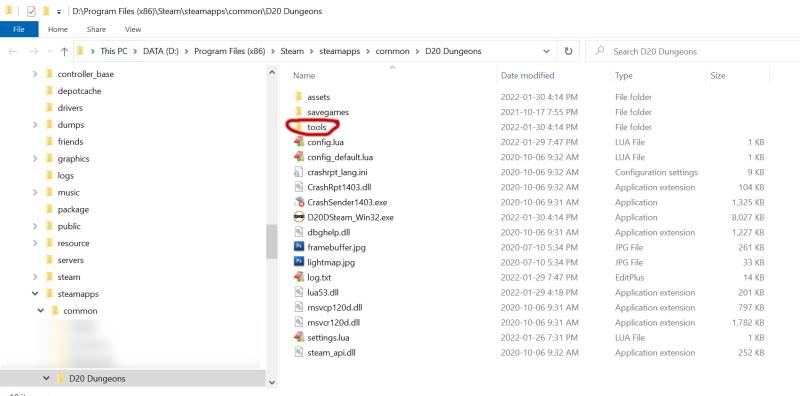Go up one folder level arrow
Screen dimensions: 800x396
pos(64,51)
